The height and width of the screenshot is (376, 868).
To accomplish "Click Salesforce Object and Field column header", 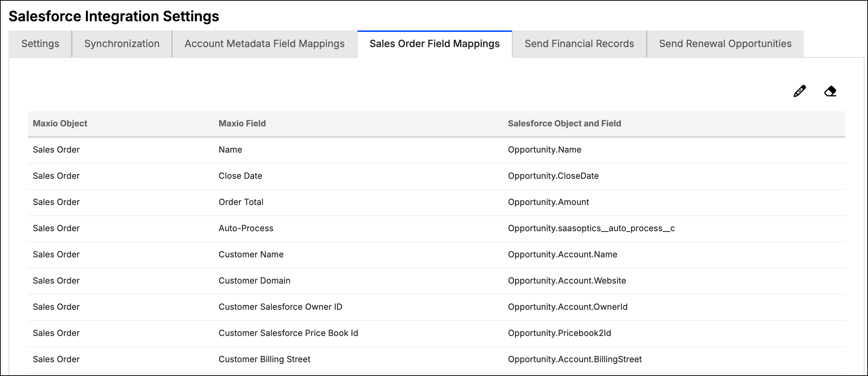I will click(x=564, y=124).
